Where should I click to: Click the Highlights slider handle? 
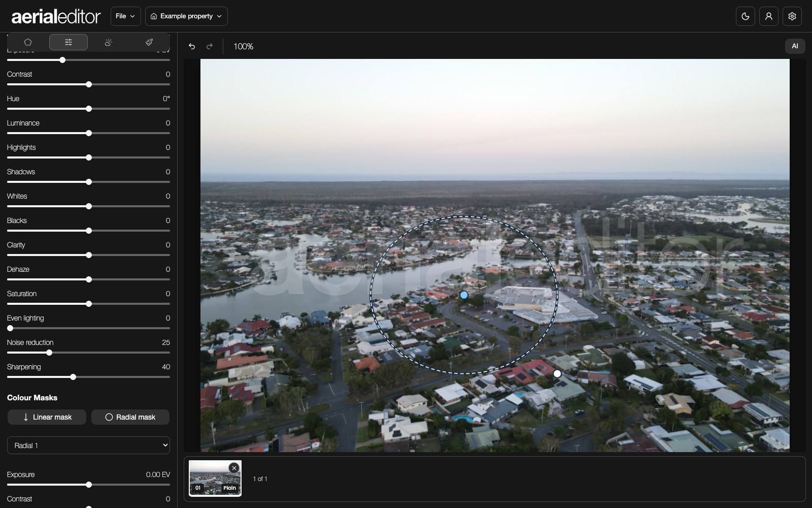pos(89,157)
